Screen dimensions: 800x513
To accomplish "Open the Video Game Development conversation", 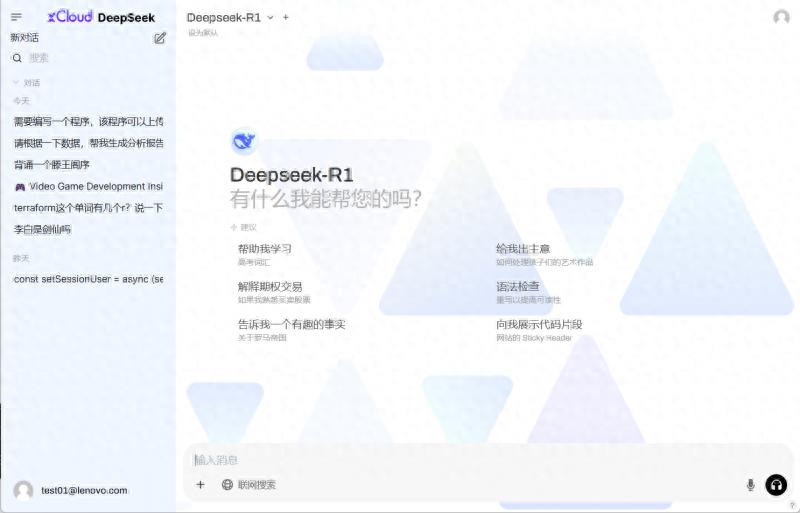I will pos(88,186).
